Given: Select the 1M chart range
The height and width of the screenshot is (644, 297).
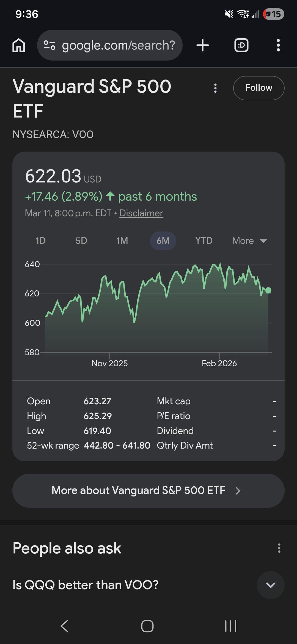Looking at the screenshot, I should (x=122, y=241).
